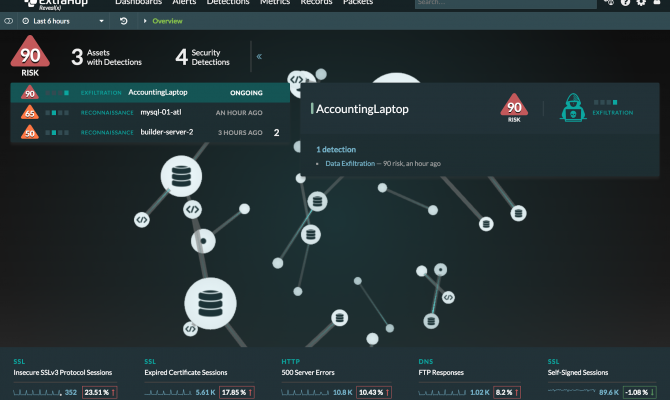Click the large database node at bottom
The width and height of the screenshot is (670, 400).
[x=210, y=303]
